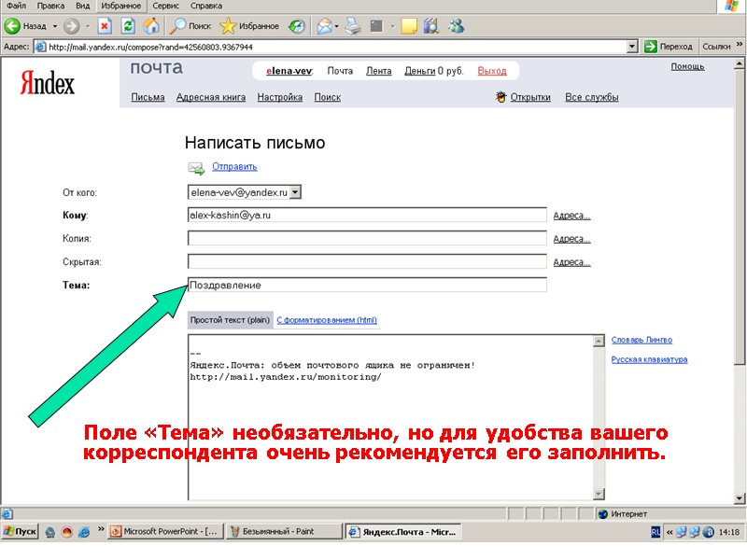Screen dimensions: 747x560
Task: Click the Отправить envelope send icon
Action: (x=197, y=167)
